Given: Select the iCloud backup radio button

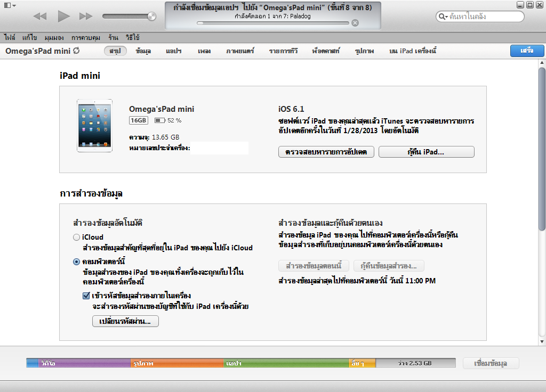Looking at the screenshot, I should click(x=77, y=237).
